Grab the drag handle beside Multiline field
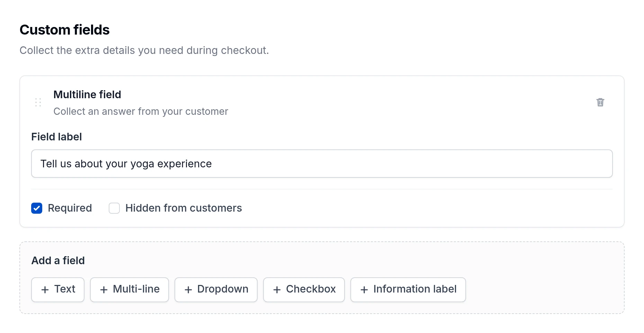 (38, 102)
